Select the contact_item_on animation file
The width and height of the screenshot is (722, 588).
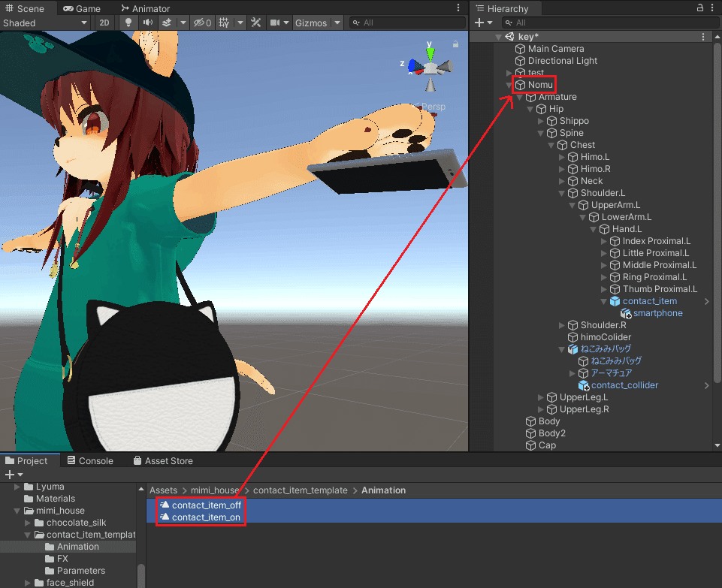click(206, 517)
